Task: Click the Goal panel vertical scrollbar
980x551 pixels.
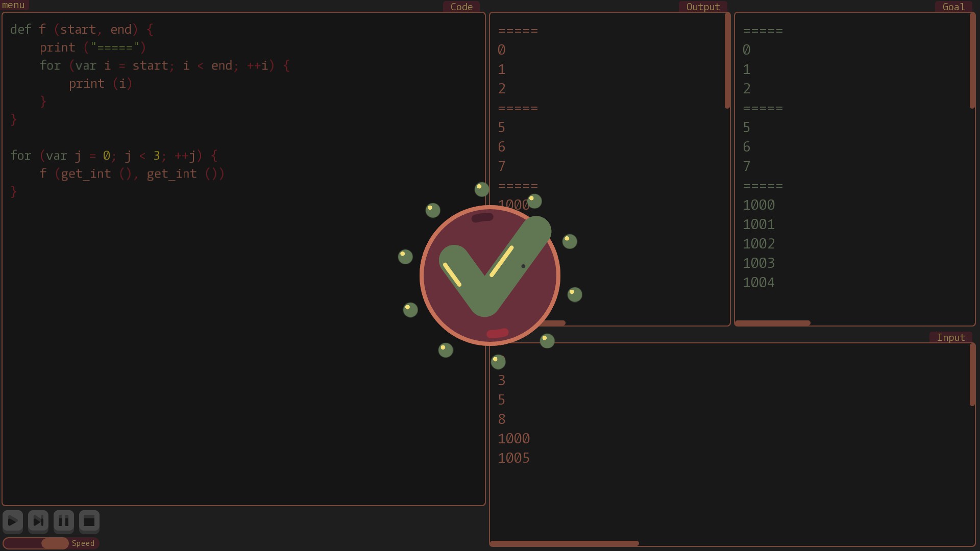Action: click(972, 61)
